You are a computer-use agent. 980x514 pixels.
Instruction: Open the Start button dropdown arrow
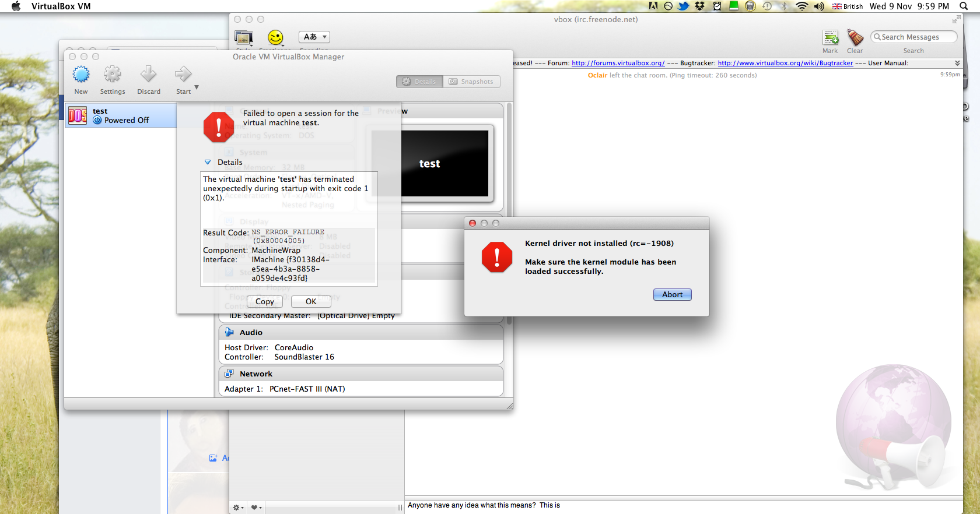tap(197, 87)
